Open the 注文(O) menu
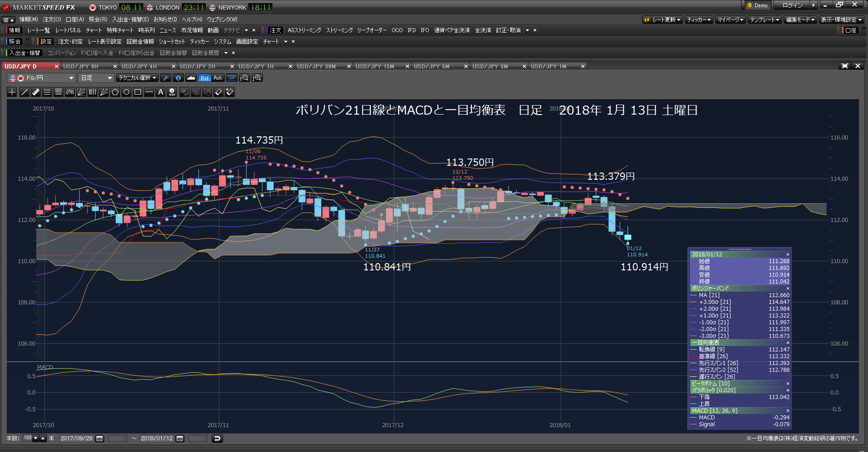The image size is (868, 452). pyautogui.click(x=52, y=19)
